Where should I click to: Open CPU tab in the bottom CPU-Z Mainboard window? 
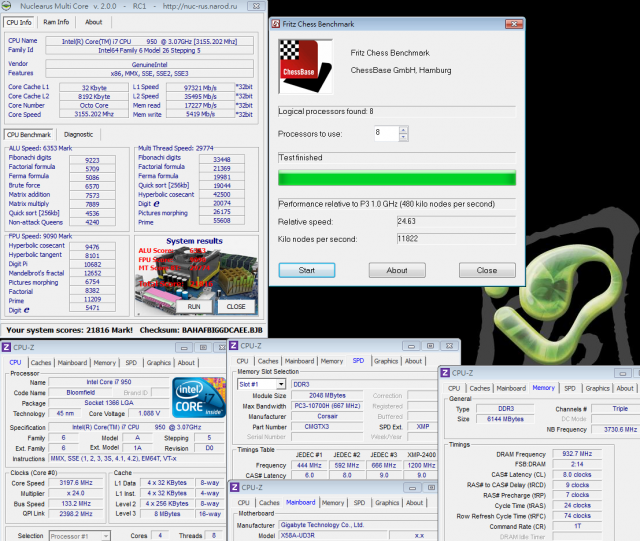(244, 503)
